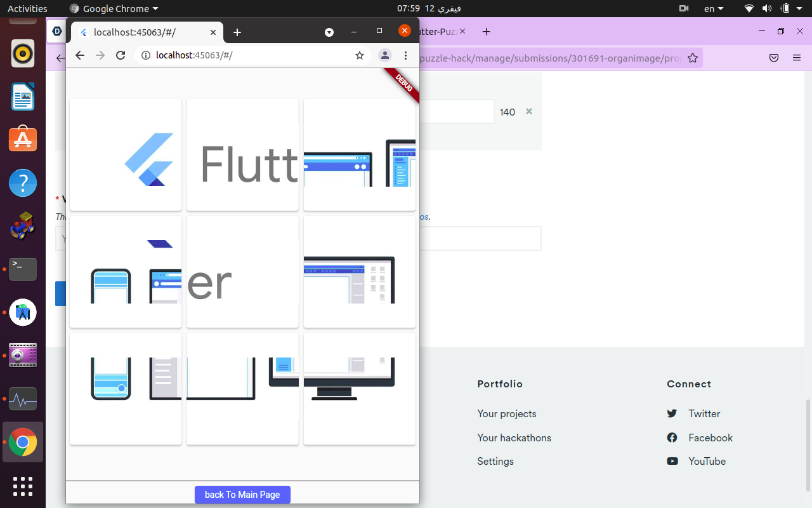Image resolution: width=812 pixels, height=508 pixels.
Task: Switch to Android Studio in the dock
Action: tap(23, 312)
